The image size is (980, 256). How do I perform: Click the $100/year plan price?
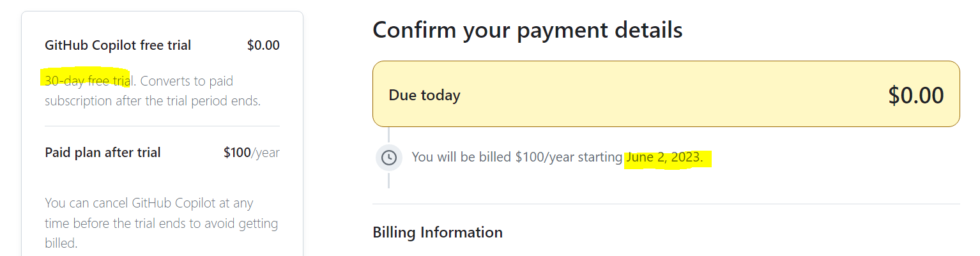click(252, 153)
